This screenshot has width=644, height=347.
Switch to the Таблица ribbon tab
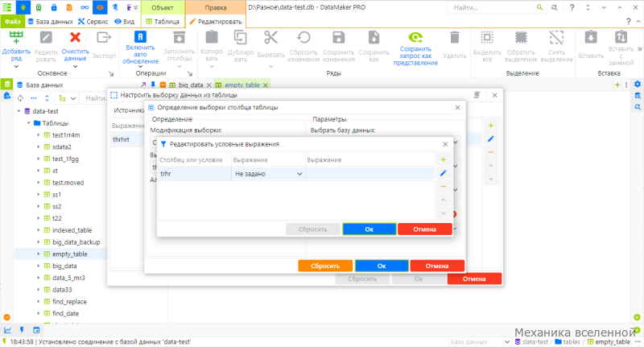[163, 22]
